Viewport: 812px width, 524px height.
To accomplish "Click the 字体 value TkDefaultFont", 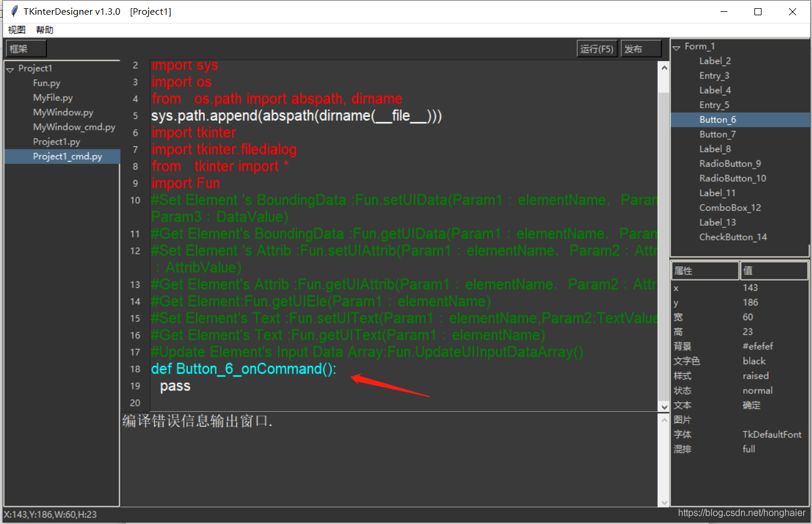I will tap(772, 435).
